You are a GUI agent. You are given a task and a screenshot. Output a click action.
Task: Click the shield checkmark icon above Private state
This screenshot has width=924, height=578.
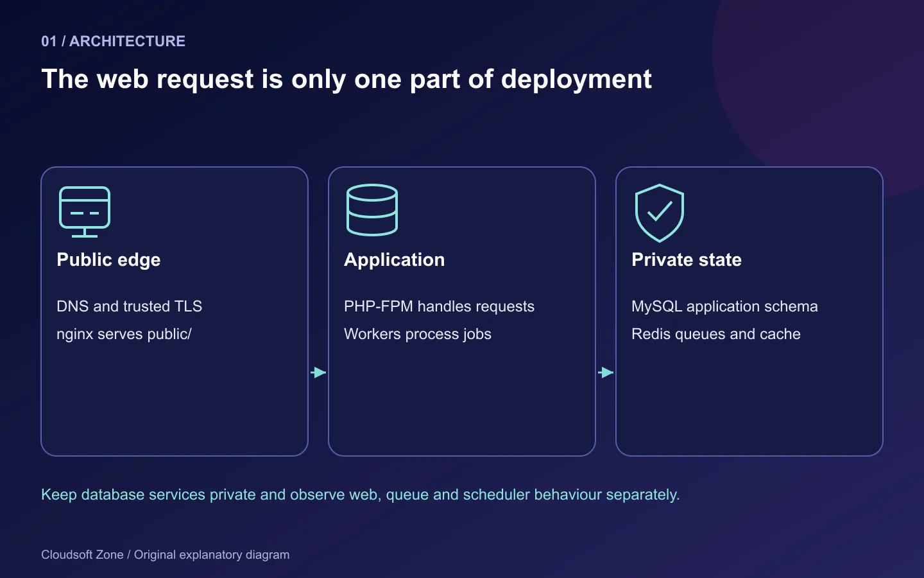click(x=660, y=213)
